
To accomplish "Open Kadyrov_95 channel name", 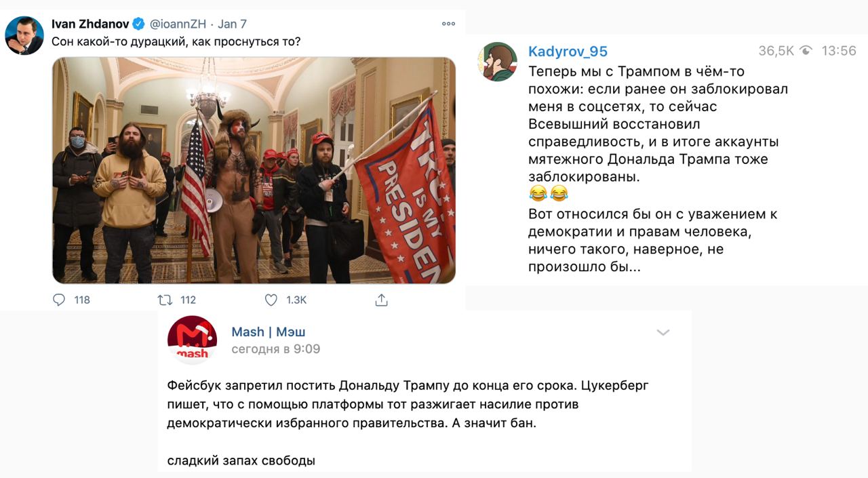I will pos(568,52).
